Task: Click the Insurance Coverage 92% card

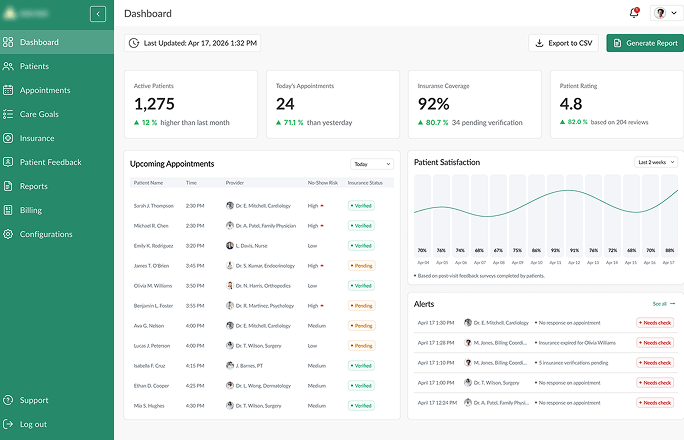Action: point(475,105)
